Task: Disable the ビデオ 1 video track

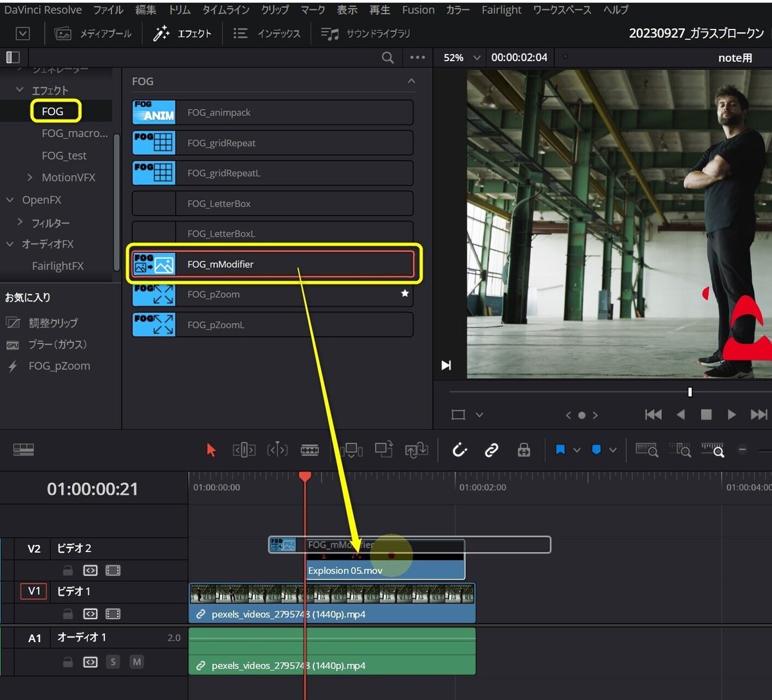Action: pyautogui.click(x=113, y=614)
